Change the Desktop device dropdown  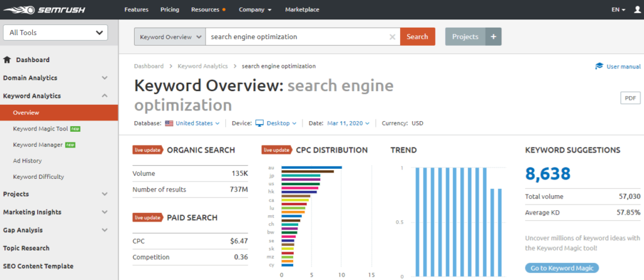pyautogui.click(x=281, y=123)
